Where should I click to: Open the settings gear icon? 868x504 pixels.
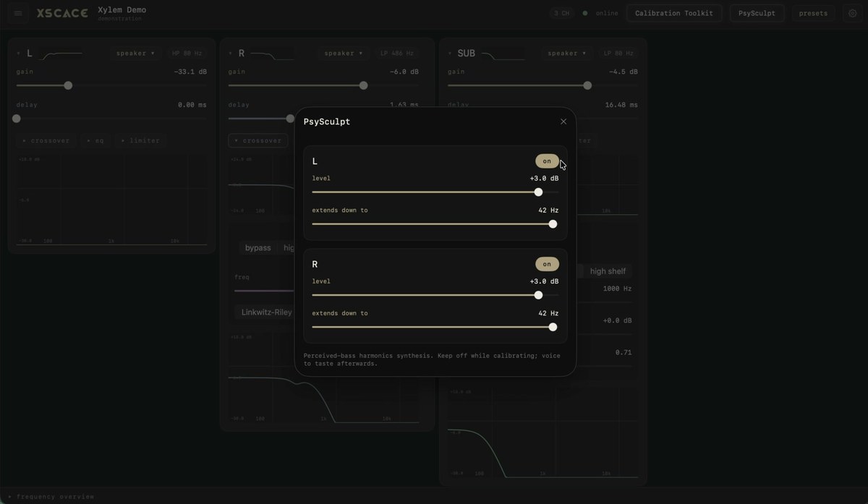(852, 13)
